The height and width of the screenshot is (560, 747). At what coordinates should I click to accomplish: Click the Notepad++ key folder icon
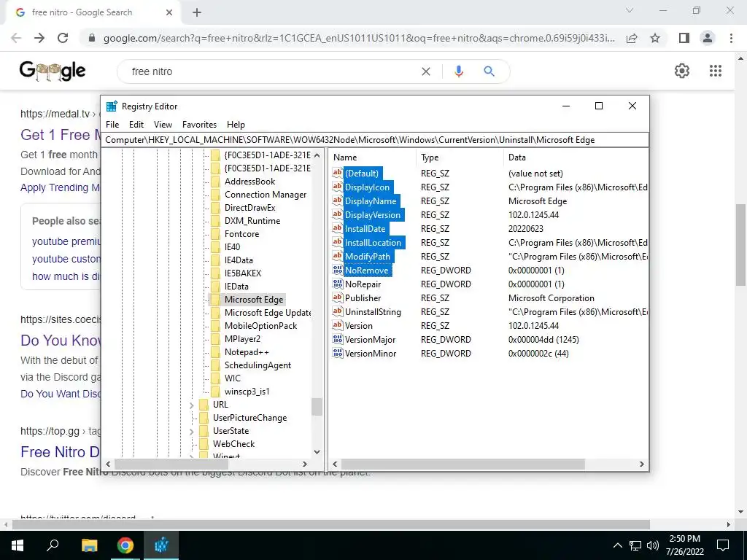pos(215,352)
